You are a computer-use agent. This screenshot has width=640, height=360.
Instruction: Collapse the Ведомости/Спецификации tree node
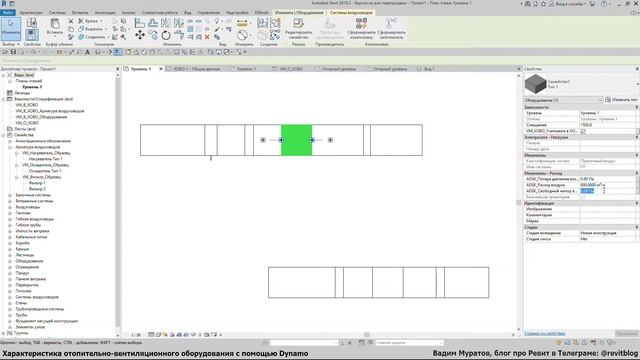[x=3, y=99]
